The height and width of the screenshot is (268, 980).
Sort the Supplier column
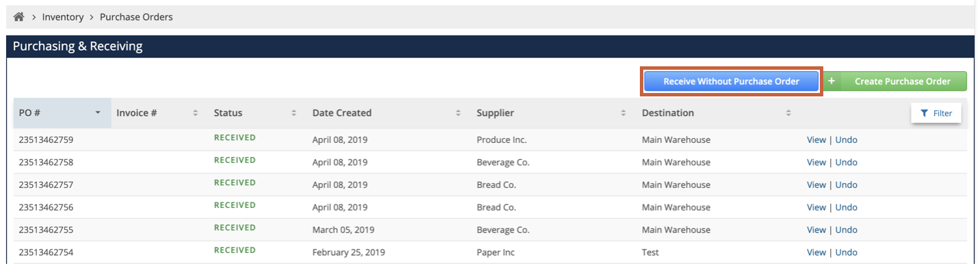[623, 113]
